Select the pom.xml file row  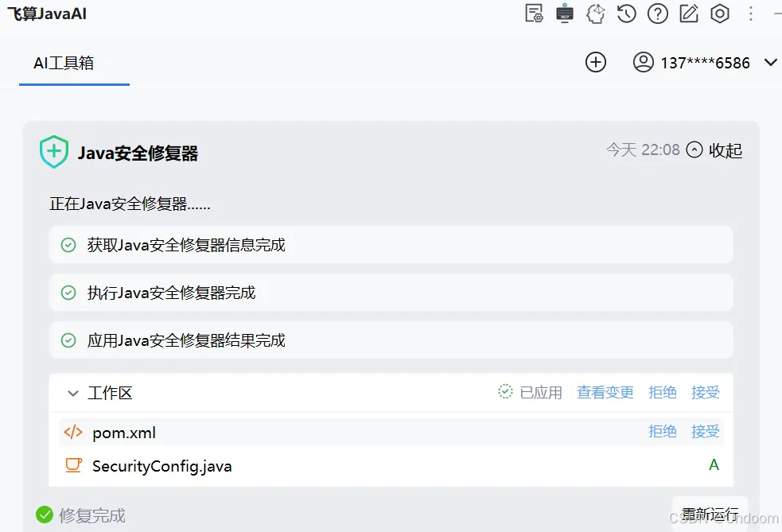[x=391, y=433]
